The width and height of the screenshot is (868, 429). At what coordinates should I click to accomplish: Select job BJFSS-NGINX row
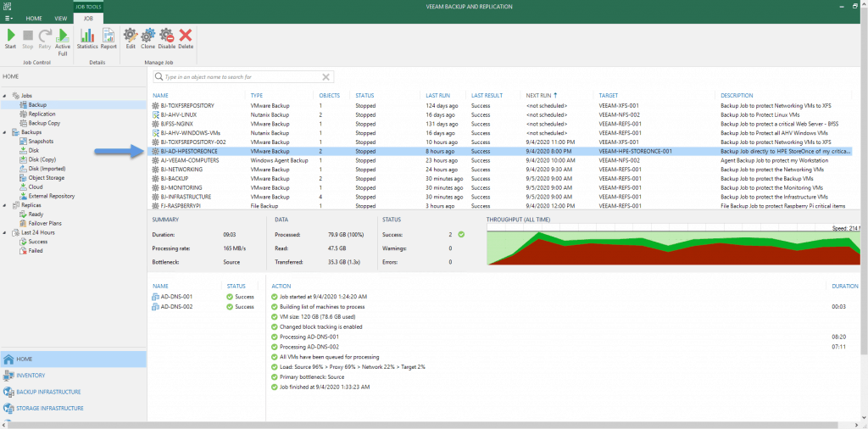coord(500,124)
